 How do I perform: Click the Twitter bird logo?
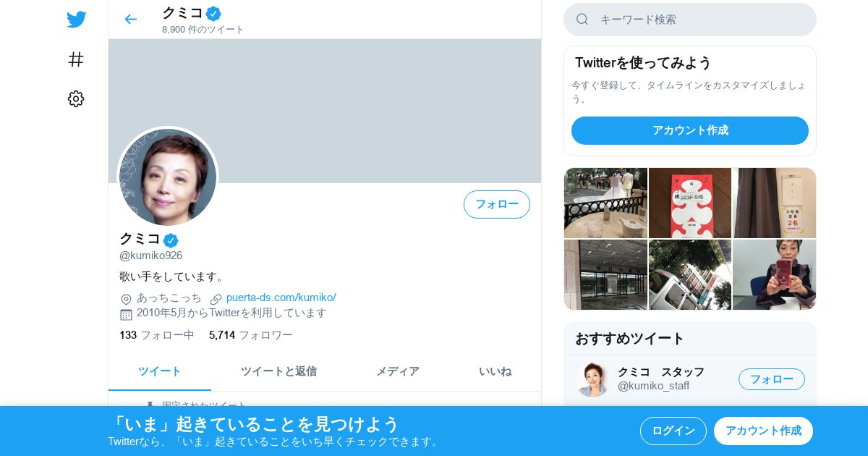coord(76,20)
